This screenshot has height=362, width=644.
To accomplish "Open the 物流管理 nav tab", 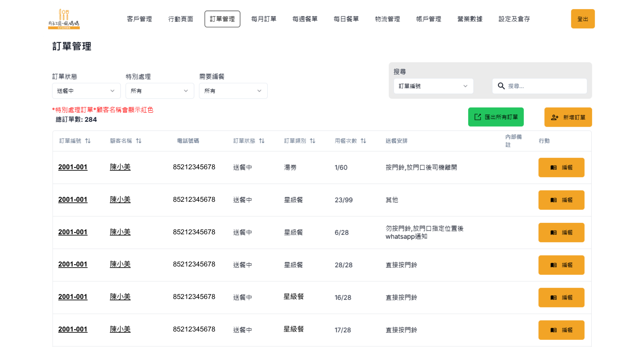I will 387,19.
